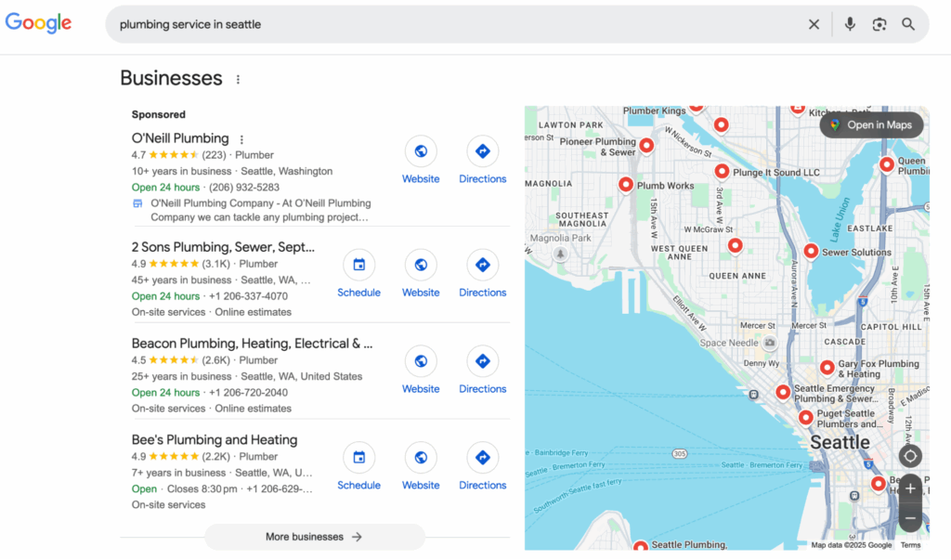
Task: Start voice search with the microphone icon
Action: 850,24
